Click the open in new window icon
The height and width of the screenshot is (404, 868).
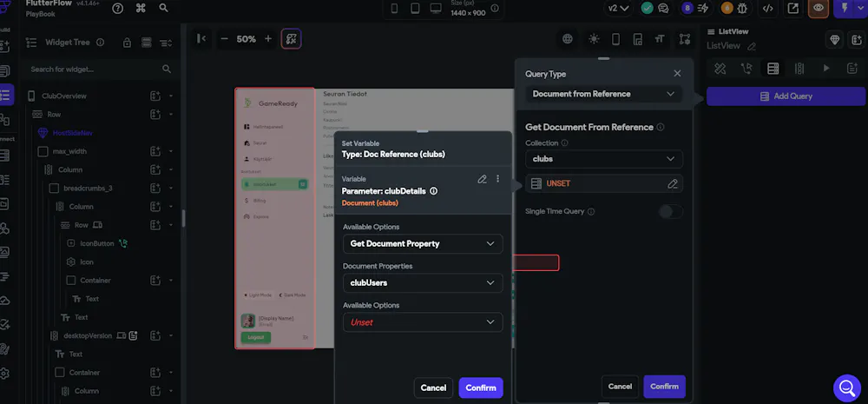click(793, 9)
